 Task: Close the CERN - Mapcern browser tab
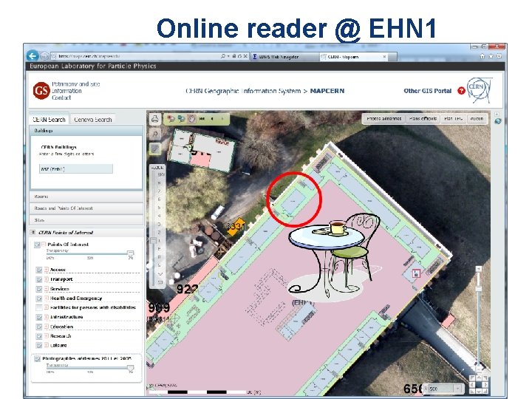[x=384, y=57]
